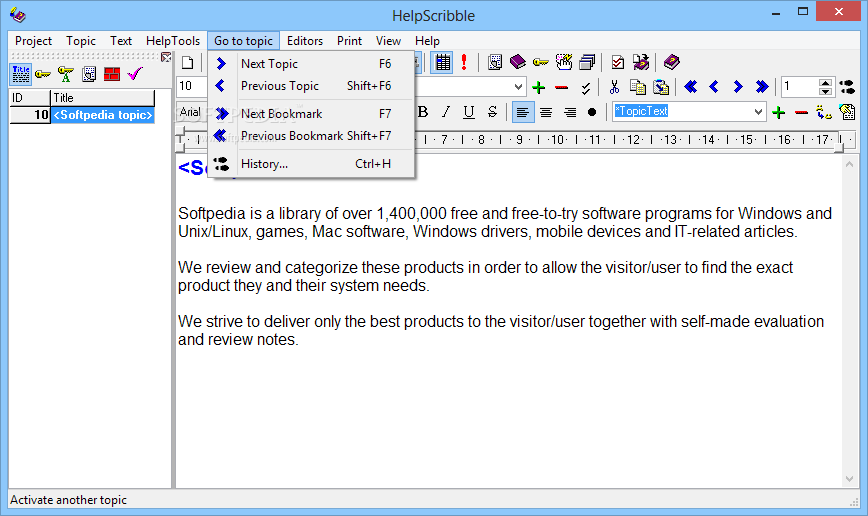Click the Title column header

tap(102, 98)
